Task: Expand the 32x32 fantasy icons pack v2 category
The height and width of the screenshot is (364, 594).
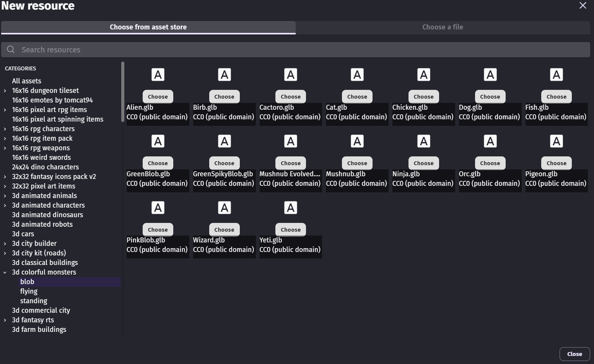Action: [x=5, y=177]
